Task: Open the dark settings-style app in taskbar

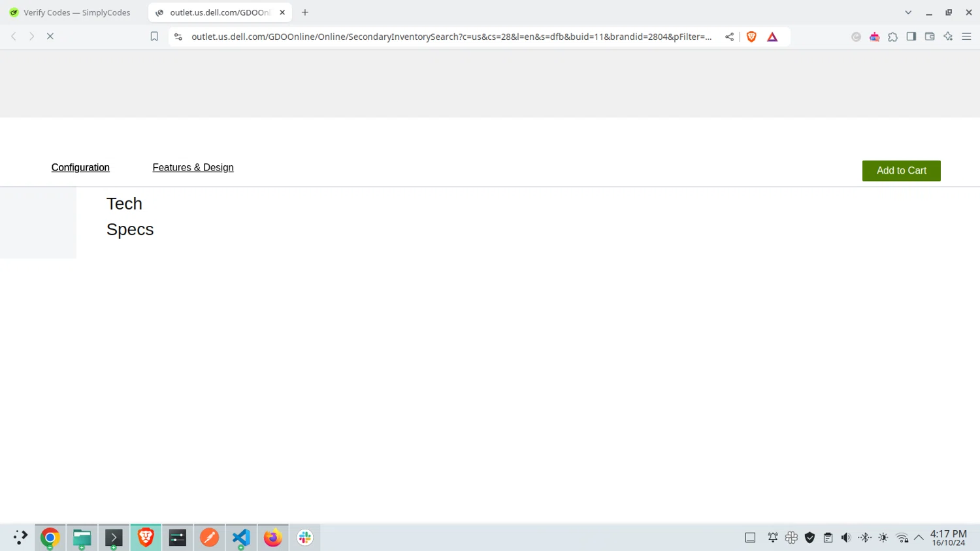Action: click(x=178, y=537)
